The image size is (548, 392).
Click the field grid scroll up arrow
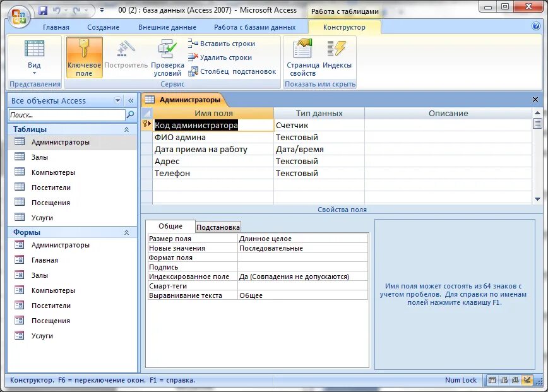537,113
